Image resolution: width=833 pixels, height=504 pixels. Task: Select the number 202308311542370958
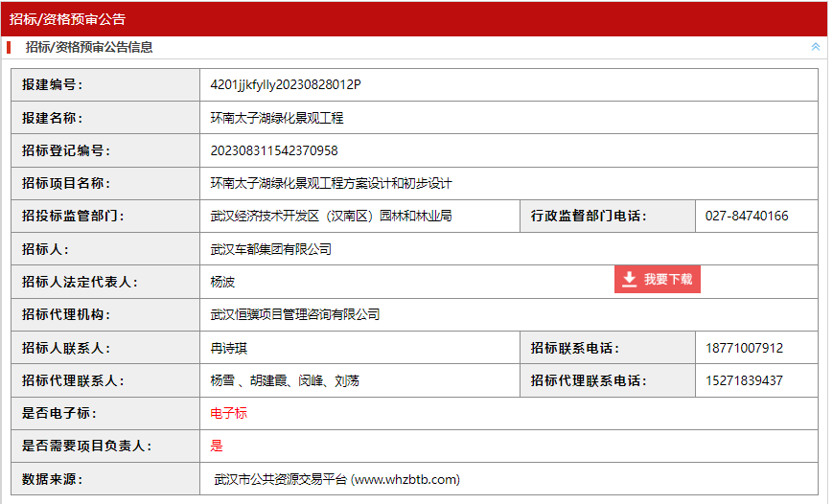(274, 150)
